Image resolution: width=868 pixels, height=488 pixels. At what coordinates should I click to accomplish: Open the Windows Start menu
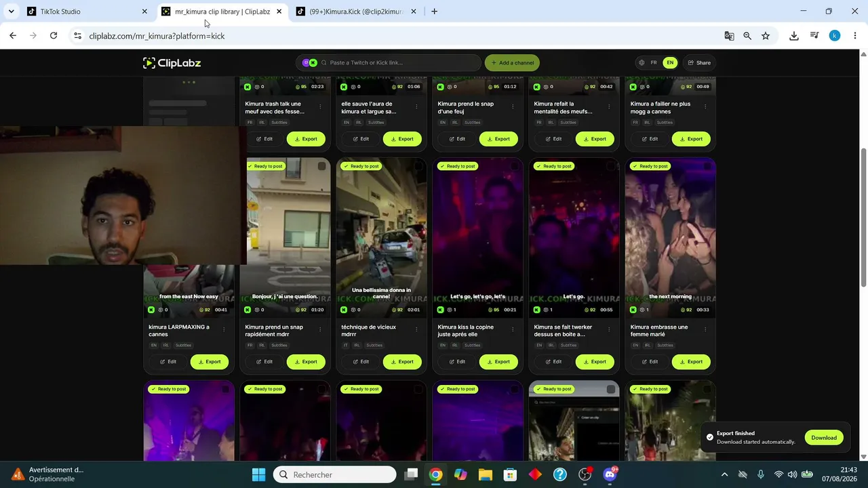click(259, 475)
